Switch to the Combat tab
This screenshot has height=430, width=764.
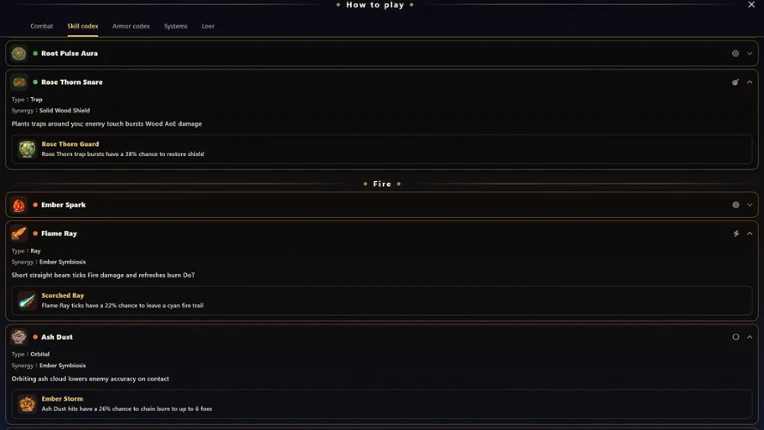click(41, 26)
